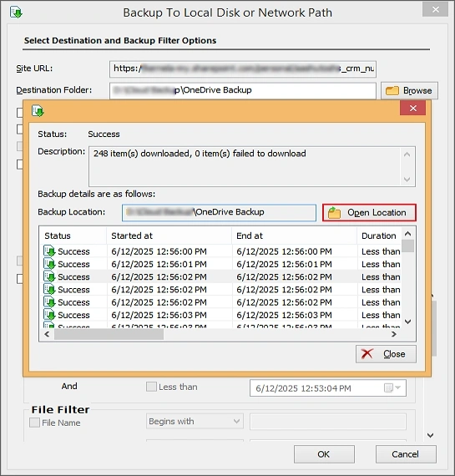This screenshot has height=476, width=455.
Task: Click the Backup Location field
Action: (x=219, y=212)
